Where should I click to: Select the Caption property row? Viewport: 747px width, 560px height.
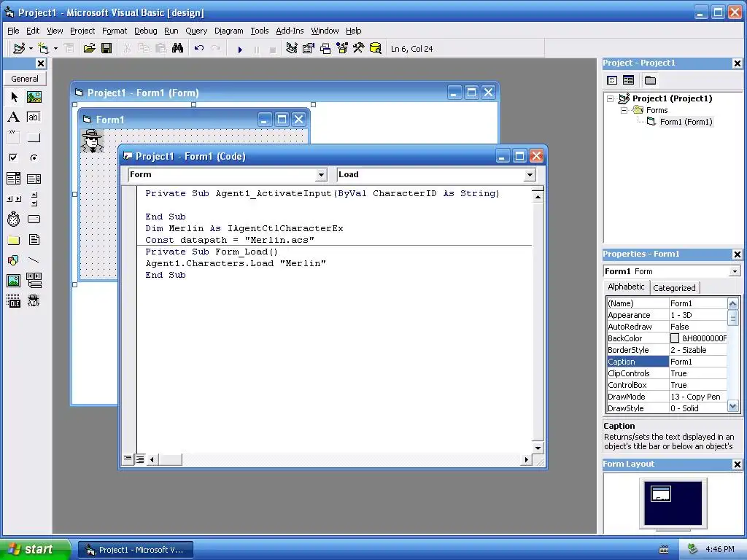(x=667, y=362)
